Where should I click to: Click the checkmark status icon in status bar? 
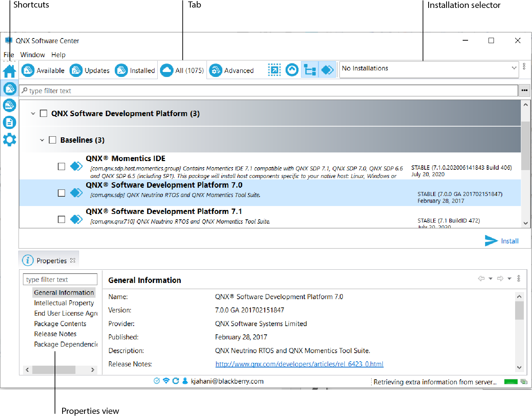pyautogui.click(x=157, y=381)
